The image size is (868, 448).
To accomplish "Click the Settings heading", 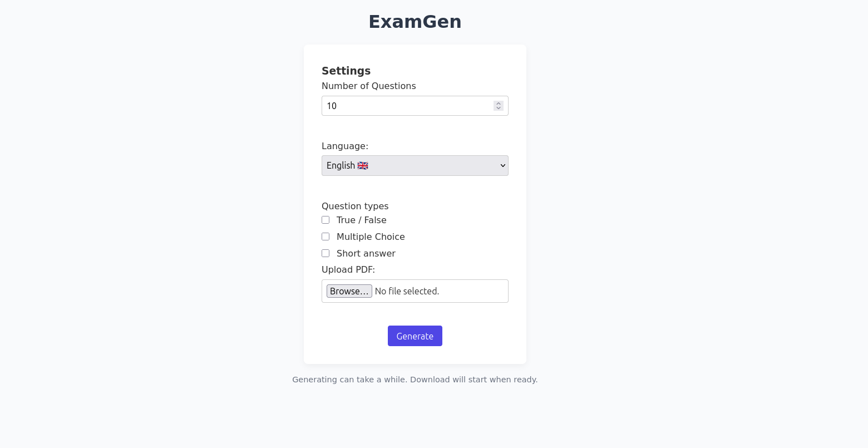I will (346, 71).
